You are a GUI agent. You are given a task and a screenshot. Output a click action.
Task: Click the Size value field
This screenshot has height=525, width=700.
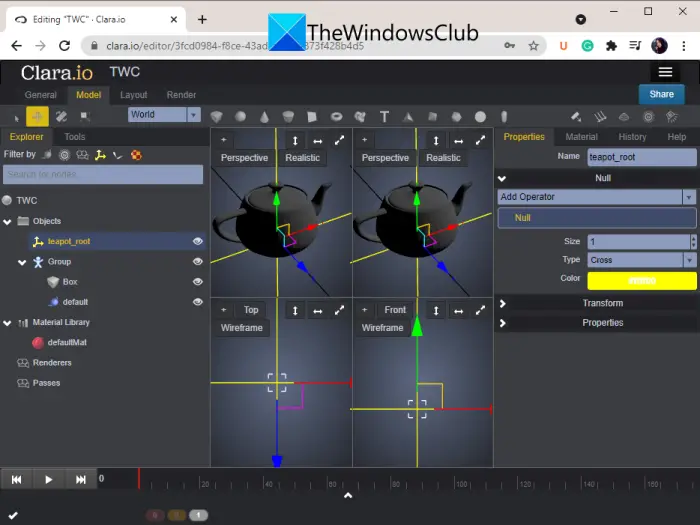(x=638, y=242)
